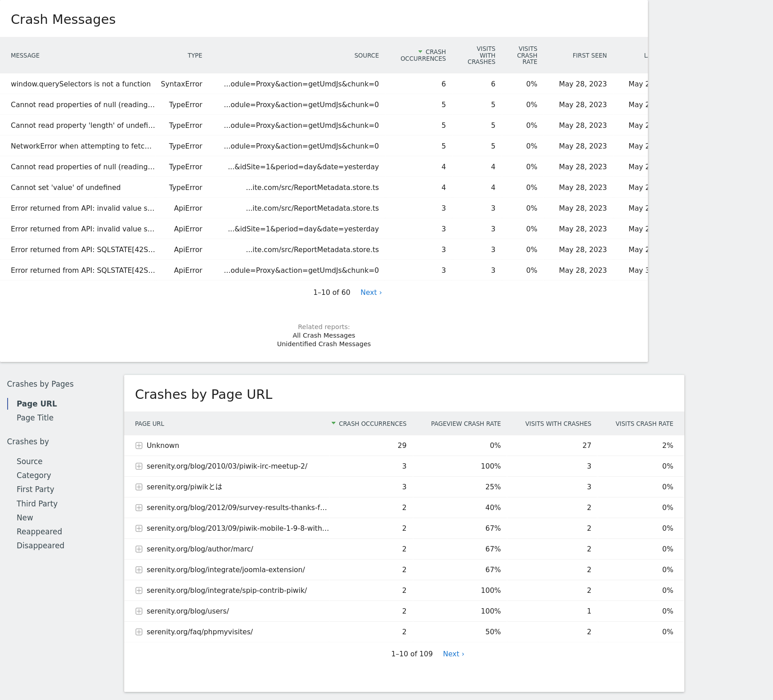Sort Crash Messages by Crash Occurrences
Screen dimensions: 773x700
(x=423, y=55)
